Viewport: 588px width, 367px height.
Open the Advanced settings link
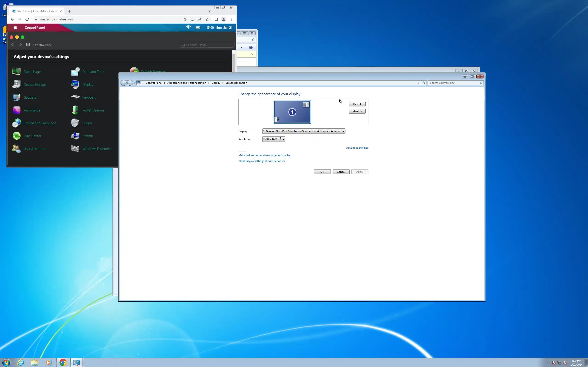pos(357,147)
